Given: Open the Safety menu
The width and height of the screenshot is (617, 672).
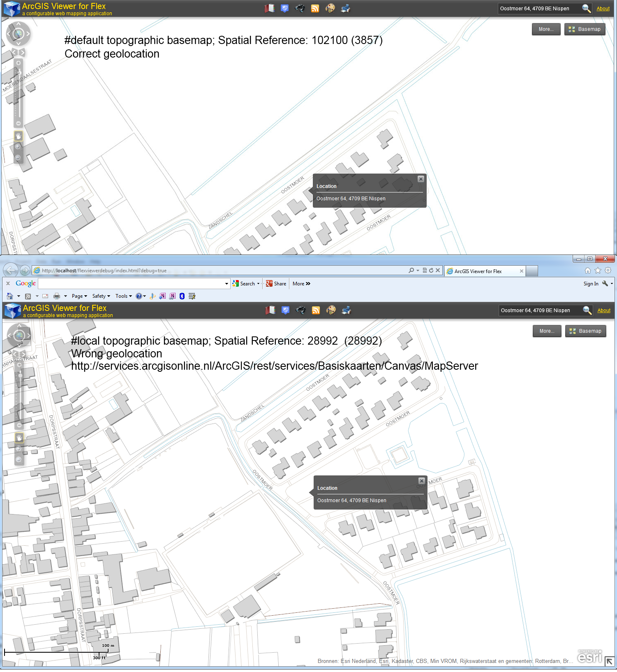Looking at the screenshot, I should point(101,296).
